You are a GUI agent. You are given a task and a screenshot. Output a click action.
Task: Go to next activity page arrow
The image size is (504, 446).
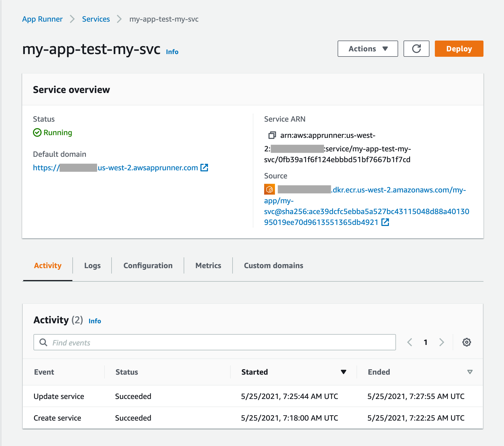click(x=442, y=342)
